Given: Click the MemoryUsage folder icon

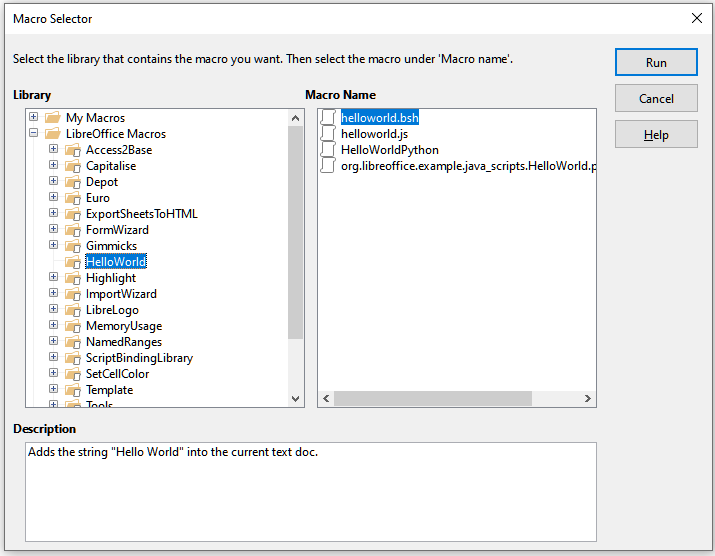Looking at the screenshot, I should (x=73, y=326).
